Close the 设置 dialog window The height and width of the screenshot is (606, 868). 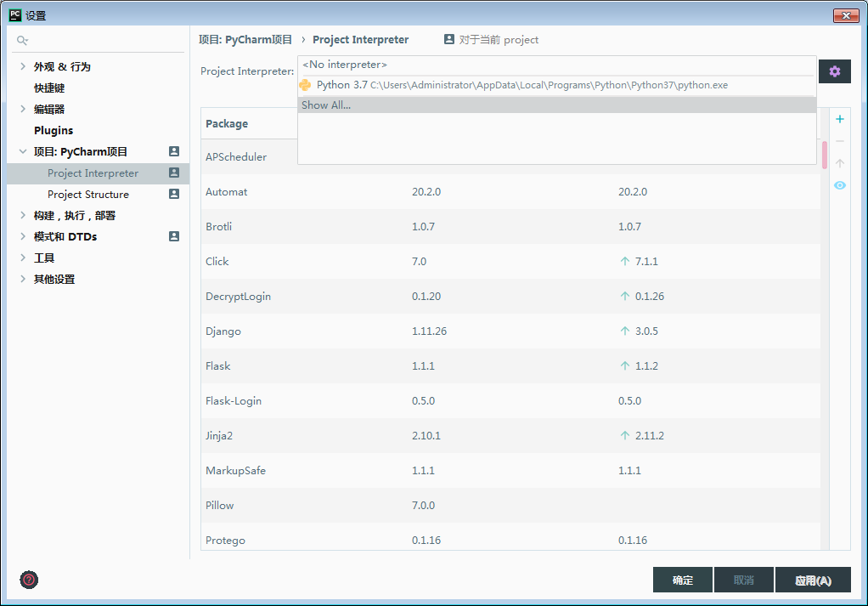click(846, 15)
